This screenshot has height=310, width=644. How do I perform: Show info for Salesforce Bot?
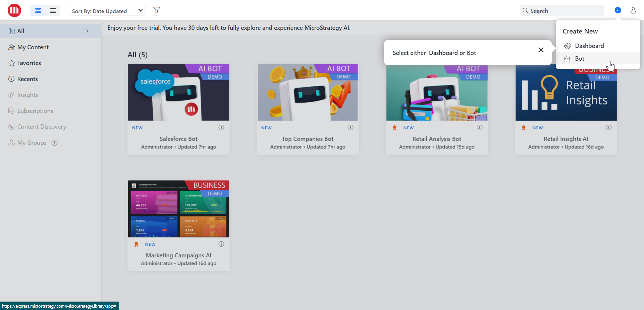tap(221, 128)
